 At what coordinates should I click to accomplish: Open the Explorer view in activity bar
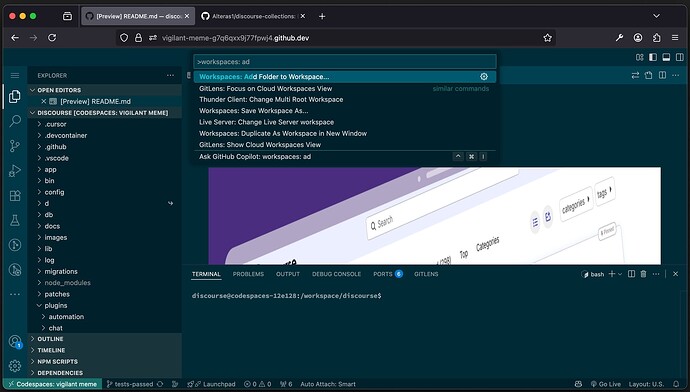click(15, 96)
